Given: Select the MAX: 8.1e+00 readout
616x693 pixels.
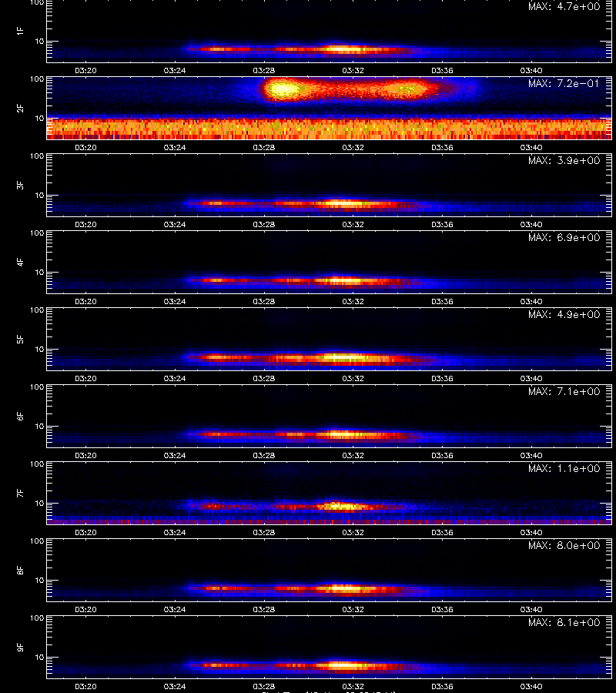Looking at the screenshot, I should 564,622.
